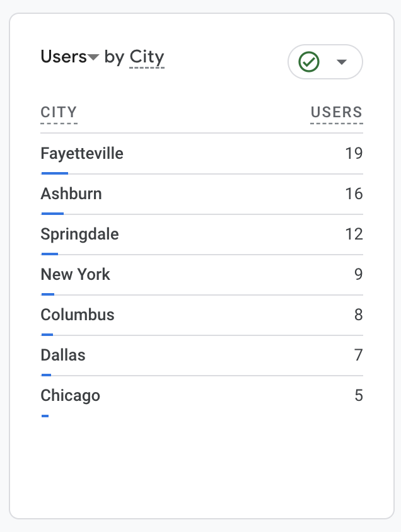401x532 pixels.
Task: Click the user count 19 for Fayetteville
Action: point(354,153)
